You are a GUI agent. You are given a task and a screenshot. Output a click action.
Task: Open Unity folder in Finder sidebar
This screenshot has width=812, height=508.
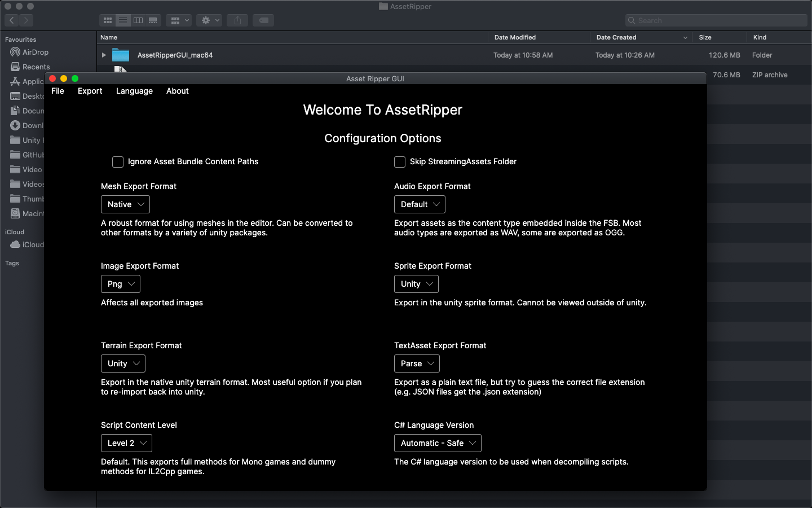pos(27,140)
